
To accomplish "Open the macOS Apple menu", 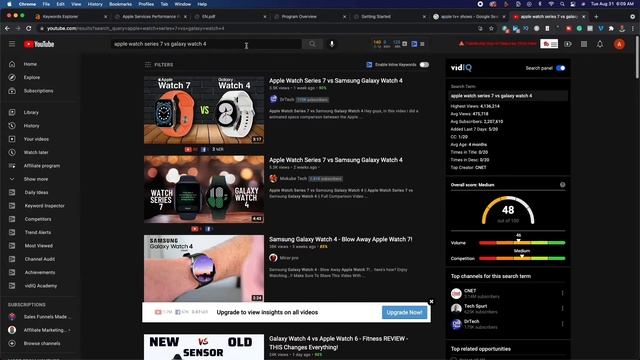I will [x=9, y=4].
